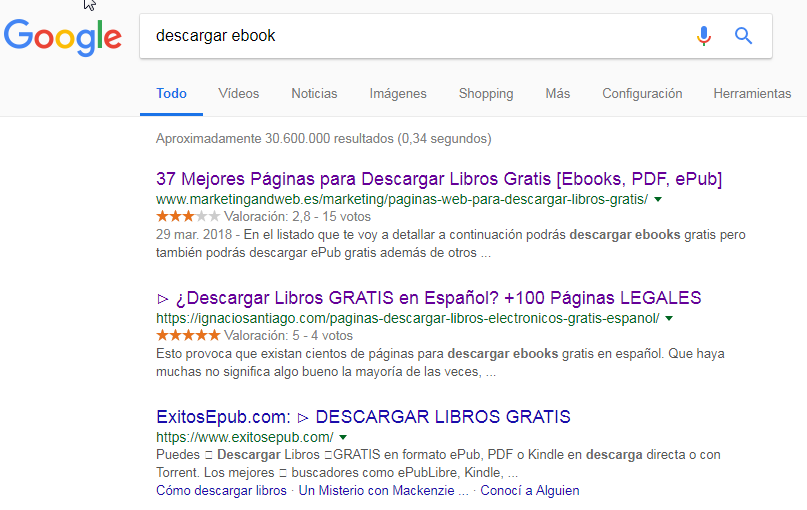Click snippet starting 'Puedes Descargar Libros GRATIS'
807x510 pixels.
438,464
